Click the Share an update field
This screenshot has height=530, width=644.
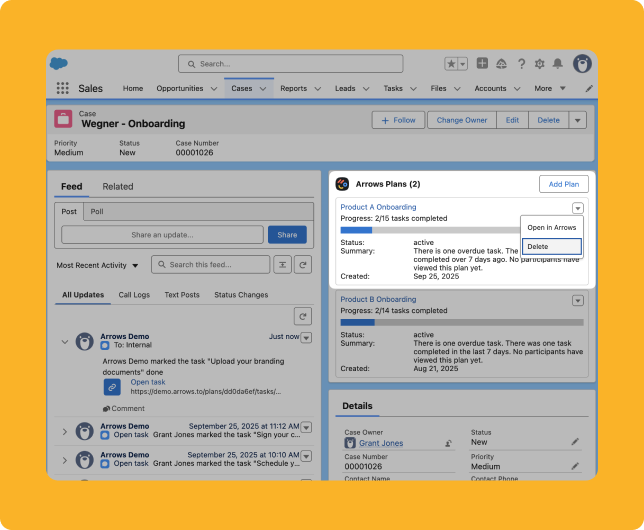(x=162, y=235)
